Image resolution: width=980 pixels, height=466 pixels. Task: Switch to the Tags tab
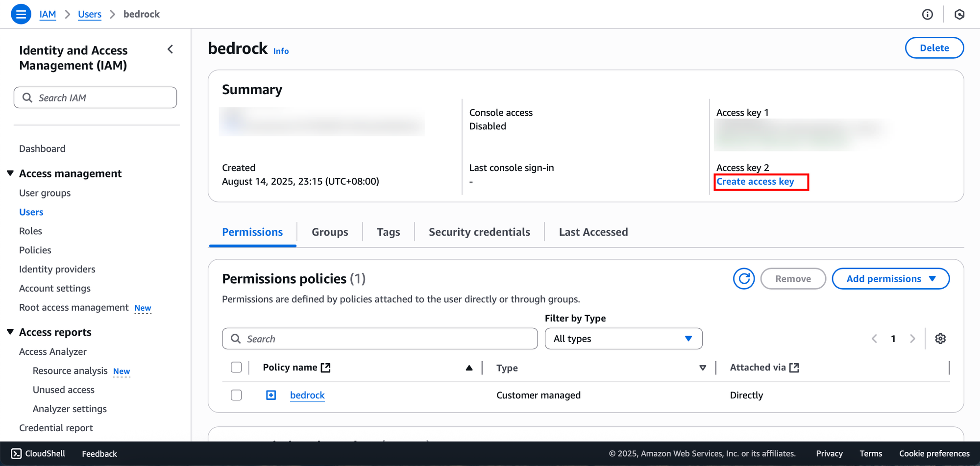coord(388,232)
